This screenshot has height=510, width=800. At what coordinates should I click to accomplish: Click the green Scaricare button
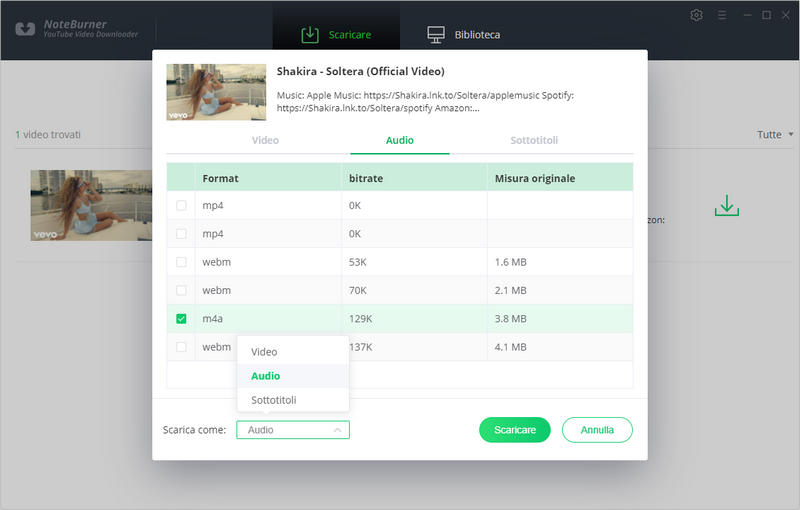515,430
